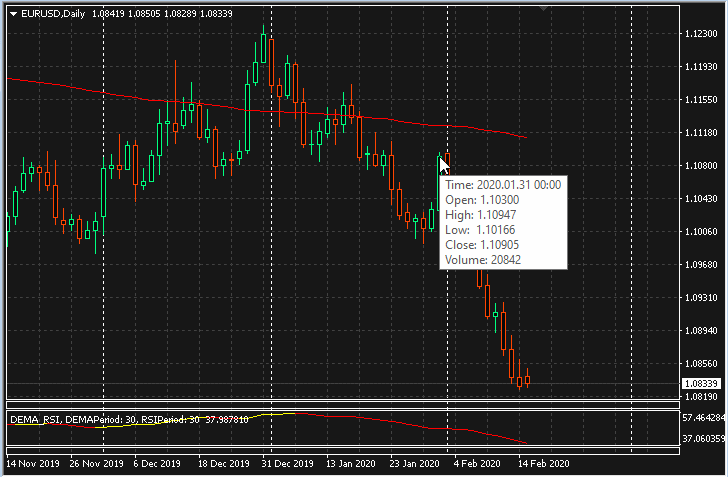The image size is (728, 477).
Task: Click the tooltip Close: 1.10905 line
Action: pos(482,245)
